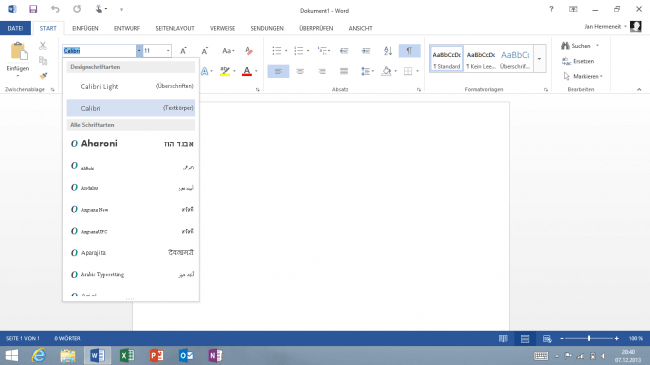
Task: Click the borders icon
Action: click(x=408, y=71)
